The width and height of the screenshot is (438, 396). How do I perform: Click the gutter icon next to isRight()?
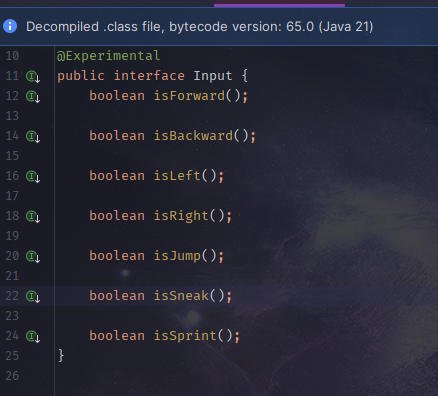pos(33,216)
